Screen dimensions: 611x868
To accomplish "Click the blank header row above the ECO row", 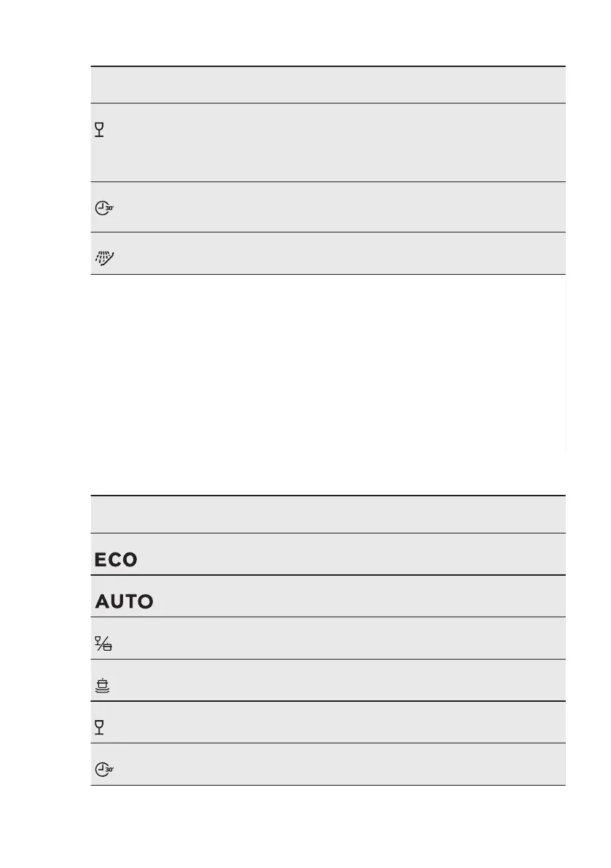I will 328,515.
